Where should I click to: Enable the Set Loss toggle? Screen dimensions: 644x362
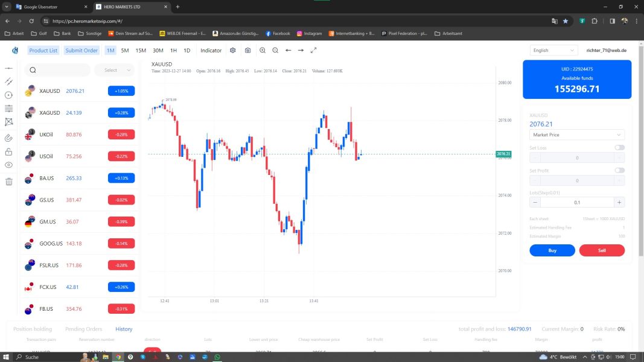click(619, 147)
